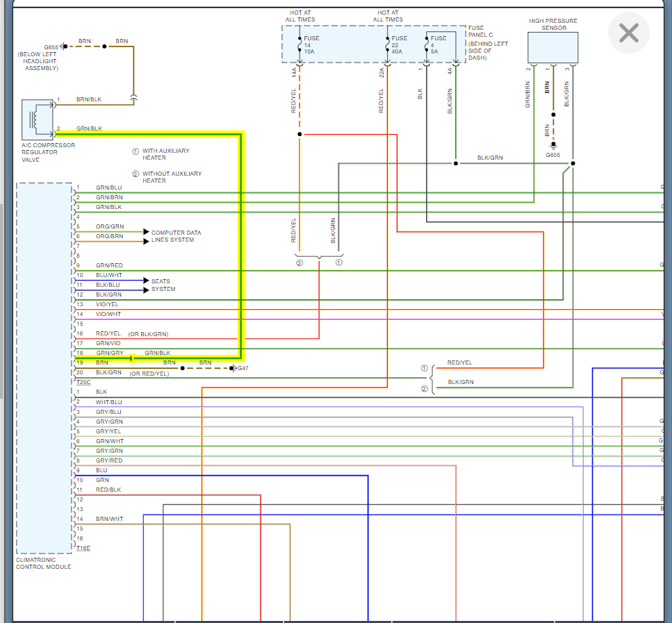Image resolution: width=672 pixels, height=623 pixels.
Task: Select the Fuse 4 5A symbol
Action: (427, 44)
